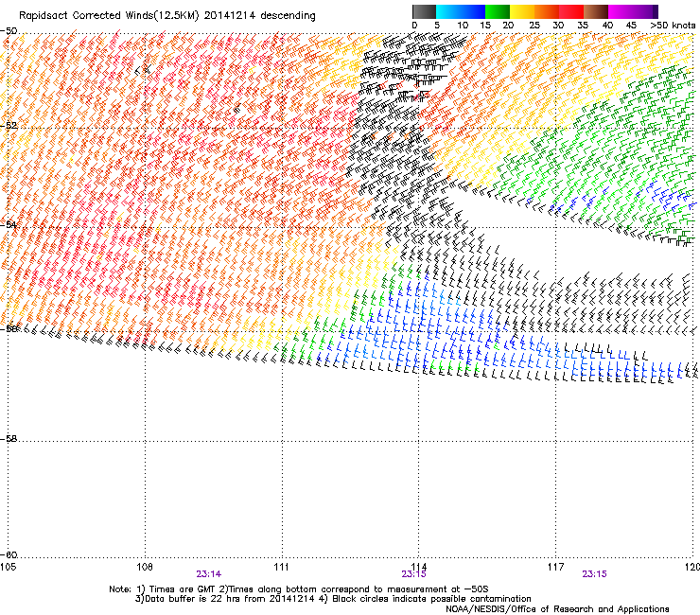Click the '-52' latitude axis label

pos(9,126)
